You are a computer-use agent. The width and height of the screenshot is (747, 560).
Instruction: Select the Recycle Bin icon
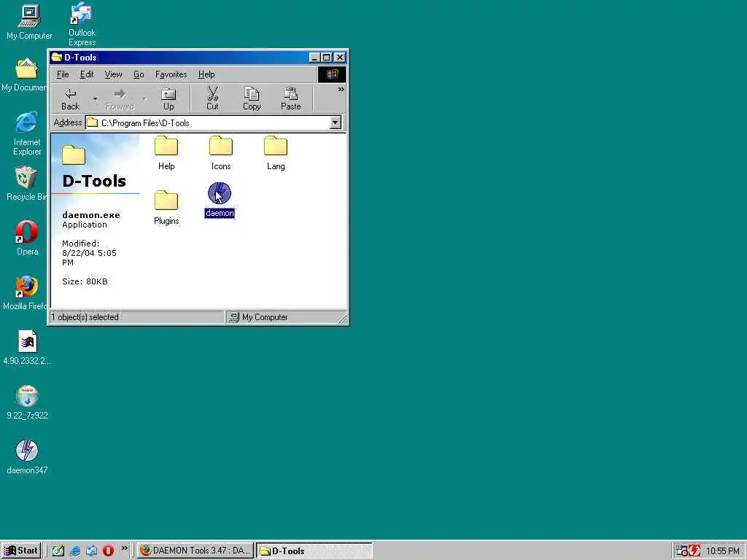pyautogui.click(x=26, y=184)
